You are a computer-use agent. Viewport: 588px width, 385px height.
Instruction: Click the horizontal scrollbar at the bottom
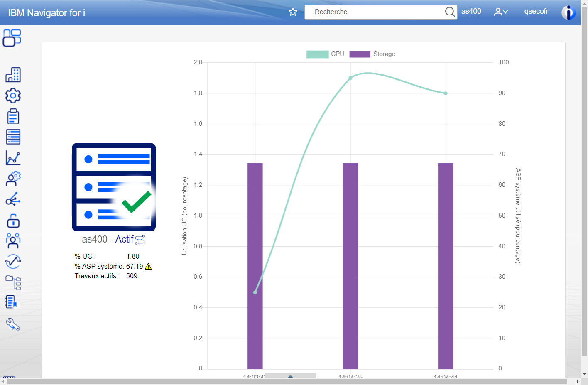tap(287, 381)
